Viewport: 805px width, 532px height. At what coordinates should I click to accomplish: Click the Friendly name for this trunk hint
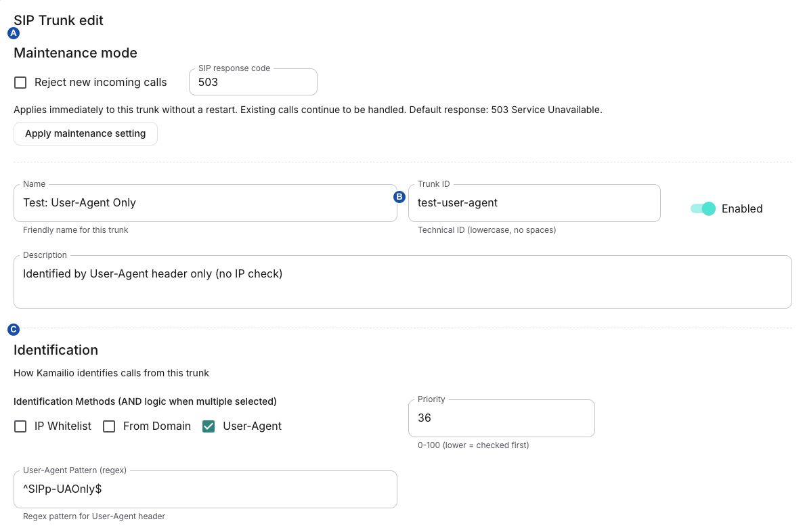(x=75, y=230)
